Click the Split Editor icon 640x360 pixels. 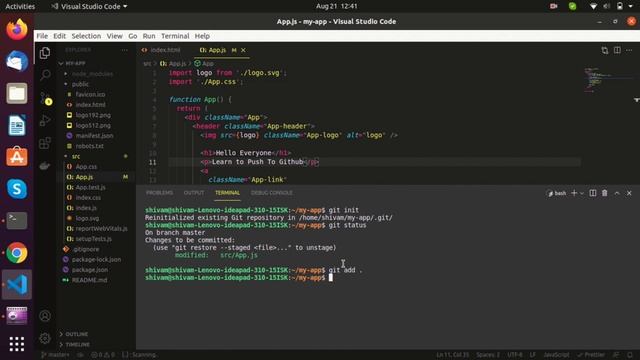[x=617, y=50]
